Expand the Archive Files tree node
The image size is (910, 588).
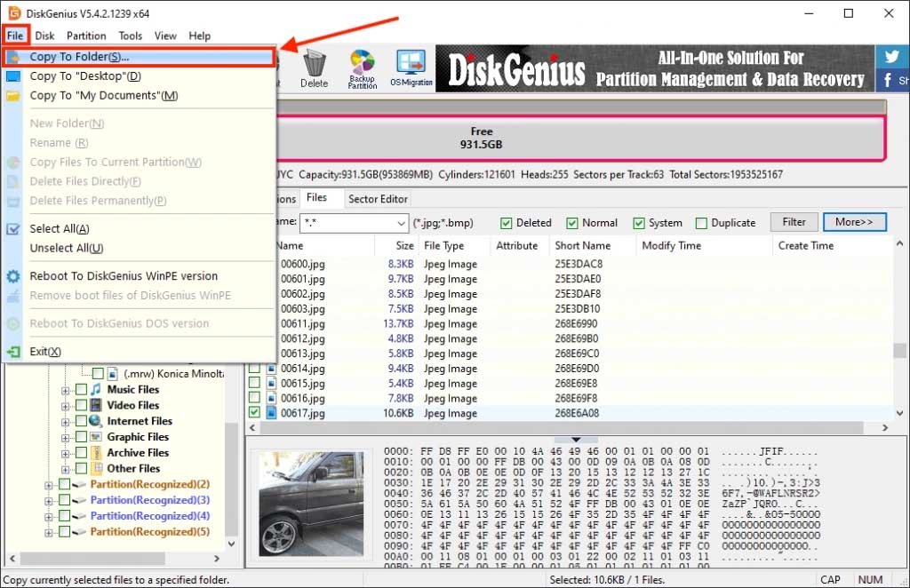click(x=66, y=454)
